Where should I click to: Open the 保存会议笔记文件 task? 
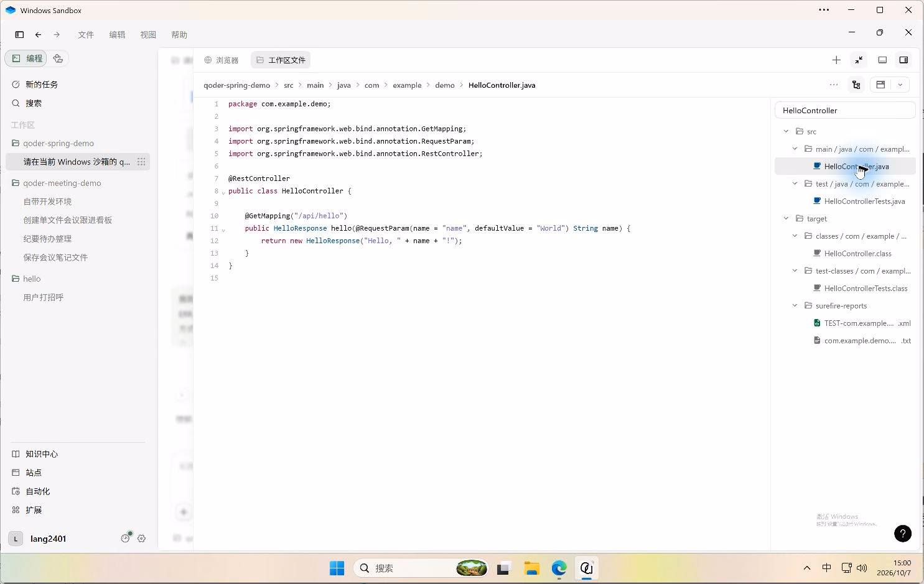tap(78, 257)
